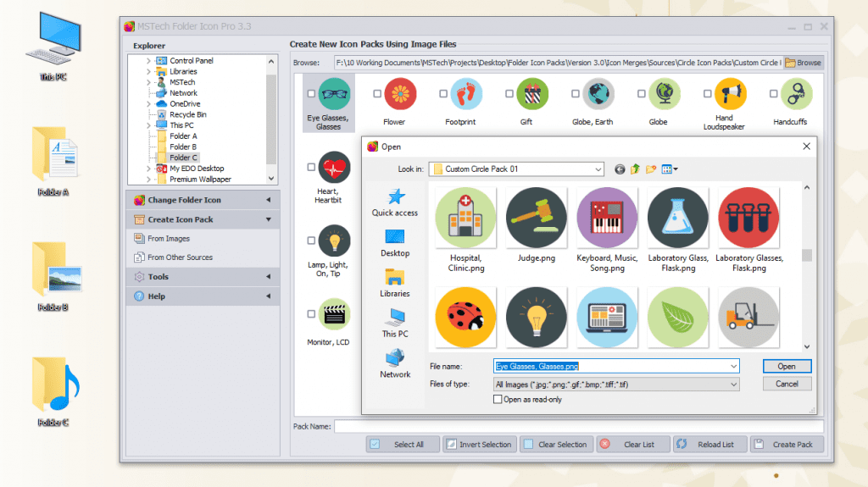Open the view menu dropdown arrow
The height and width of the screenshot is (487, 868).
[x=676, y=169]
